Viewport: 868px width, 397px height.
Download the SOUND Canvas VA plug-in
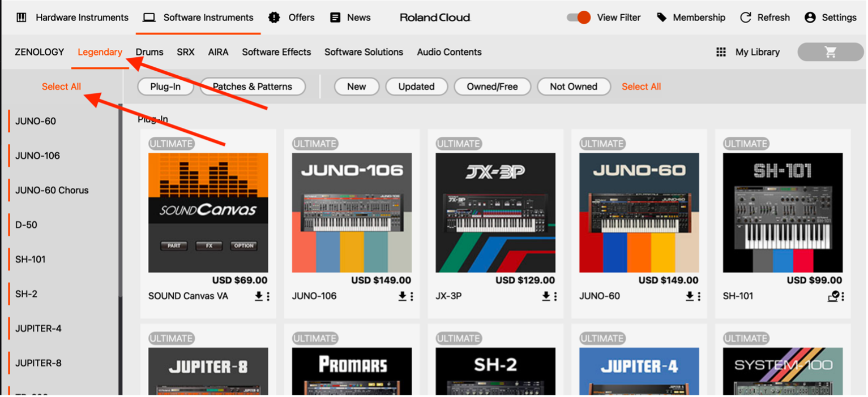coord(258,296)
